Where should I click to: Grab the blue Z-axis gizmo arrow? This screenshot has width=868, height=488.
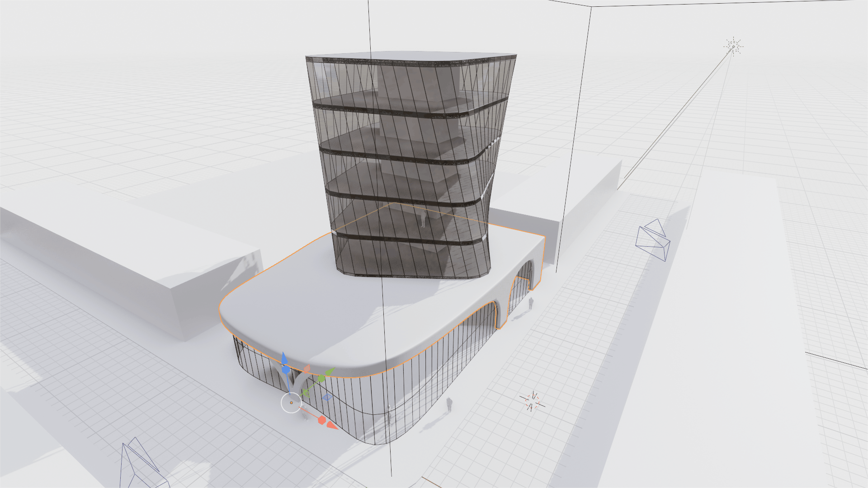(x=284, y=359)
